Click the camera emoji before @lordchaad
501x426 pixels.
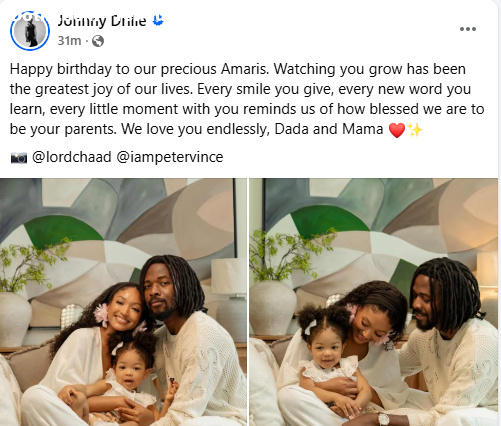[19, 157]
